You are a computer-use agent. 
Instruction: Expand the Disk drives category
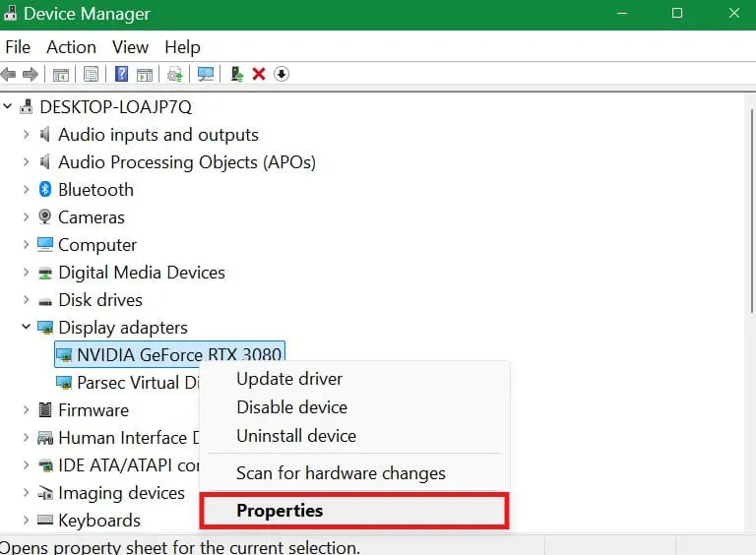(26, 300)
